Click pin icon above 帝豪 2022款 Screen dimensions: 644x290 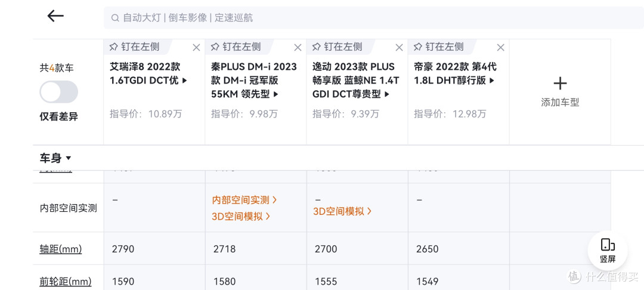(x=418, y=47)
